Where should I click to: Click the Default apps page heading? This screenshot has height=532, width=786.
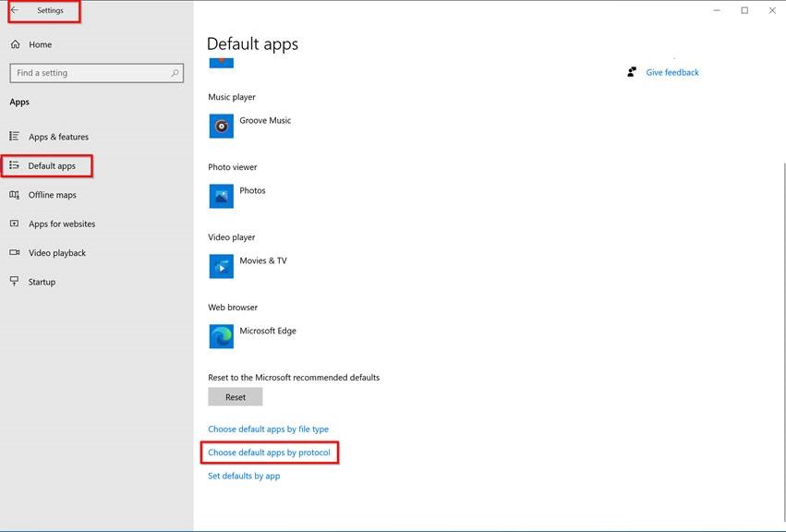click(x=252, y=44)
